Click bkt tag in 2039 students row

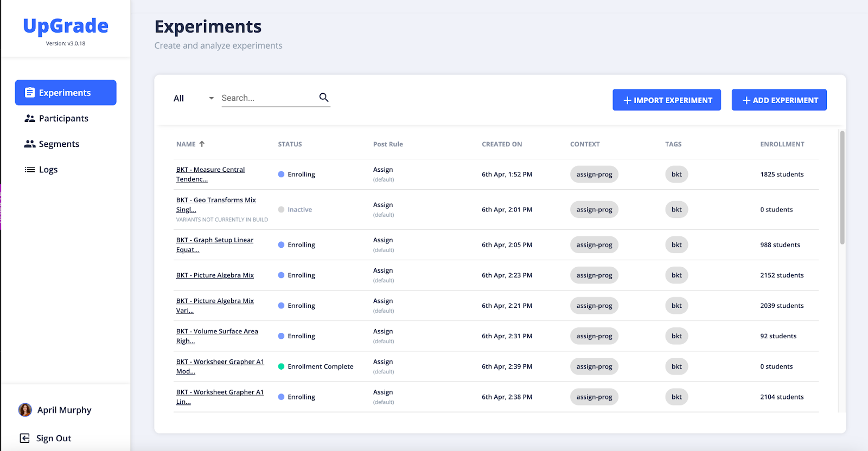click(x=676, y=306)
